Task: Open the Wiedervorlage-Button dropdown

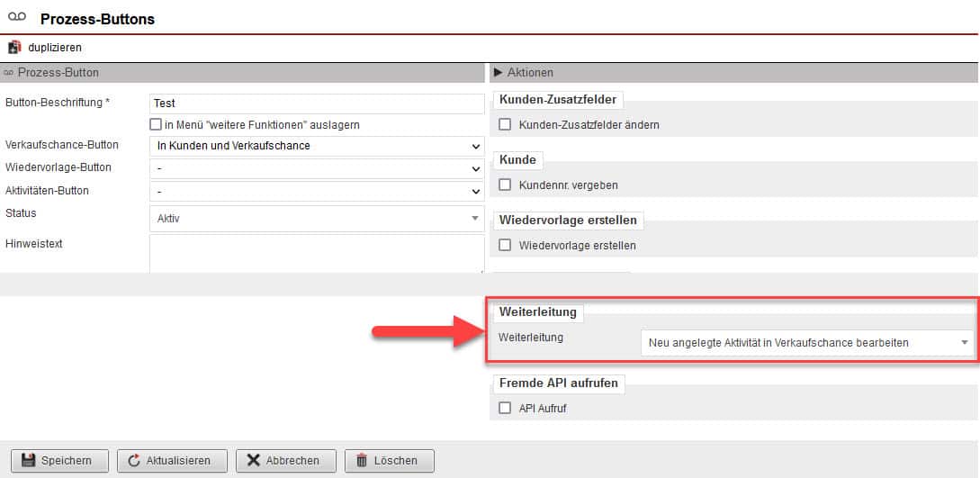Action: tap(317, 168)
